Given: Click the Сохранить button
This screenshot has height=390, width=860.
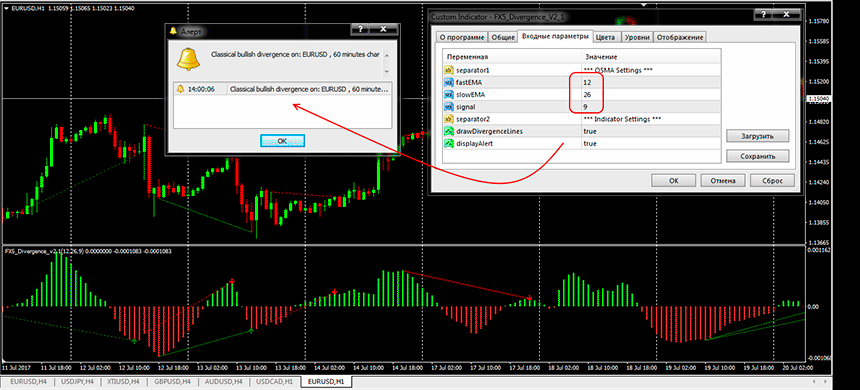Looking at the screenshot, I should [757, 156].
